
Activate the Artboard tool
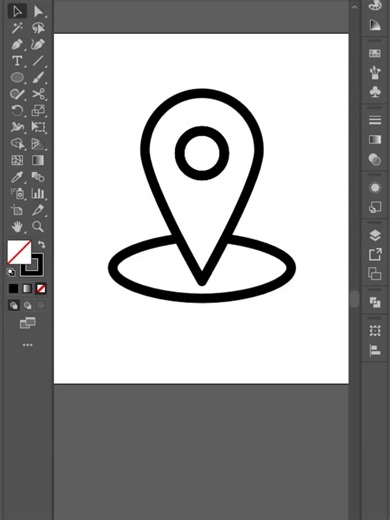[17, 210]
